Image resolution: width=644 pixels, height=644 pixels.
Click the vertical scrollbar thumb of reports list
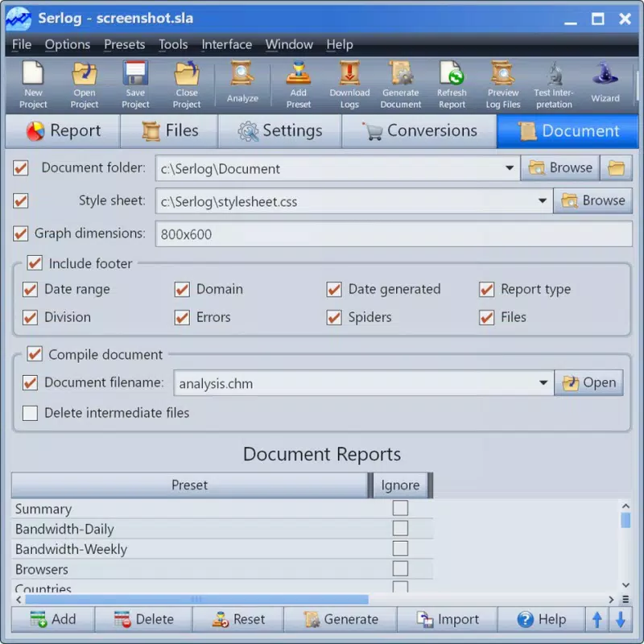[x=625, y=519]
